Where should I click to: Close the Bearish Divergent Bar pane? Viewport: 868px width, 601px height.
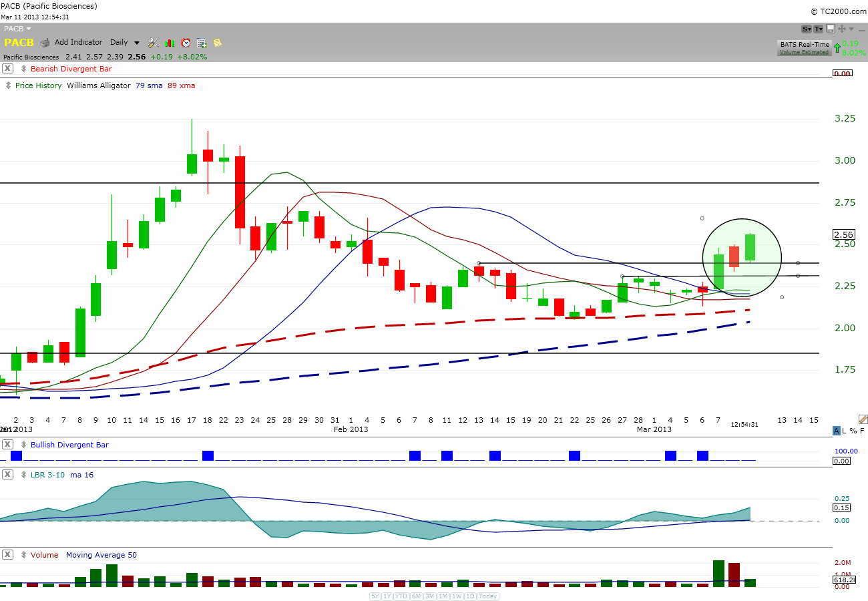coord(7,69)
